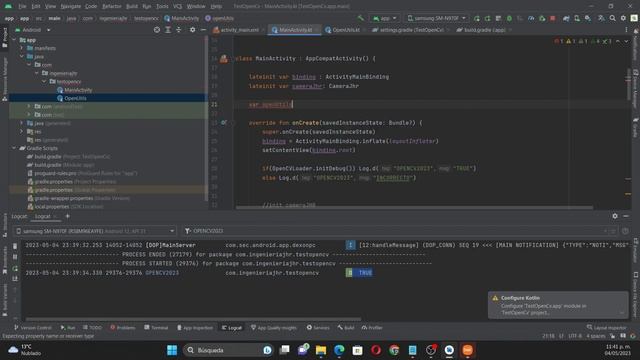This screenshot has width=640, height=360.
Task: Open the app run configuration dropdown
Action: (384, 18)
